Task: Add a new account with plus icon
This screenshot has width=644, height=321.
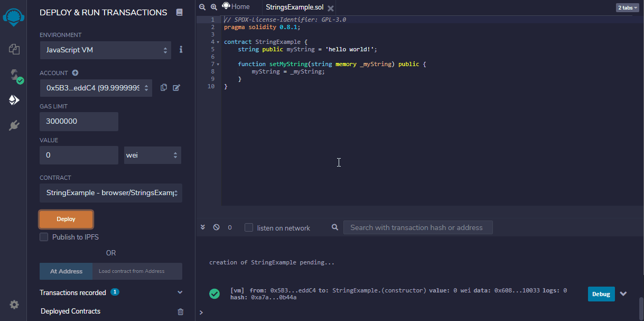Action: (x=75, y=72)
